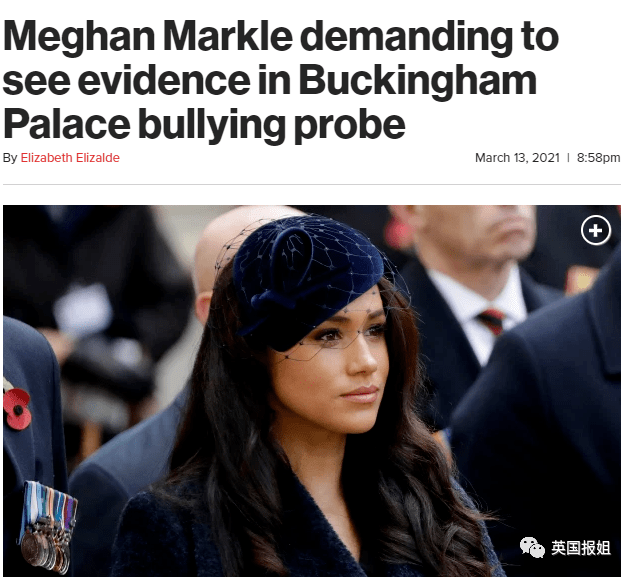Click the word 'Buckingham' in the headline

point(418,81)
